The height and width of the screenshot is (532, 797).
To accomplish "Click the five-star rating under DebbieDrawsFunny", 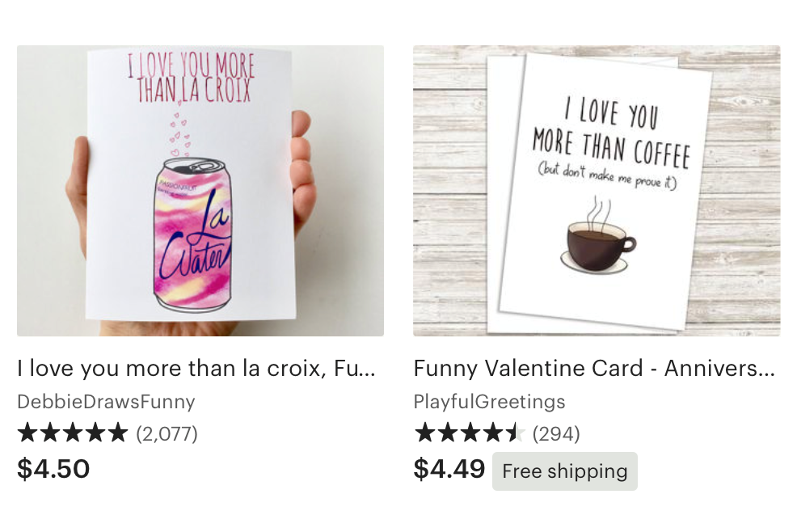I will click(x=72, y=433).
